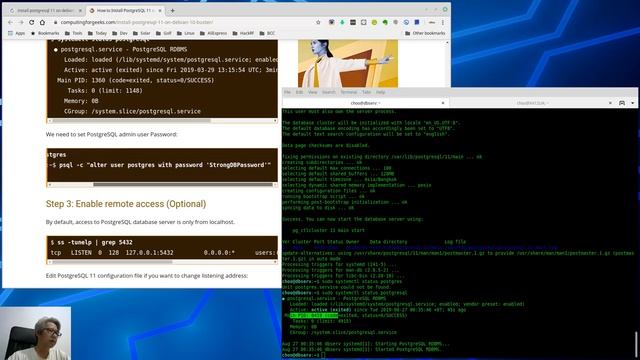Open the Golf bookmark folder
640x360 pixels.
point(164,33)
